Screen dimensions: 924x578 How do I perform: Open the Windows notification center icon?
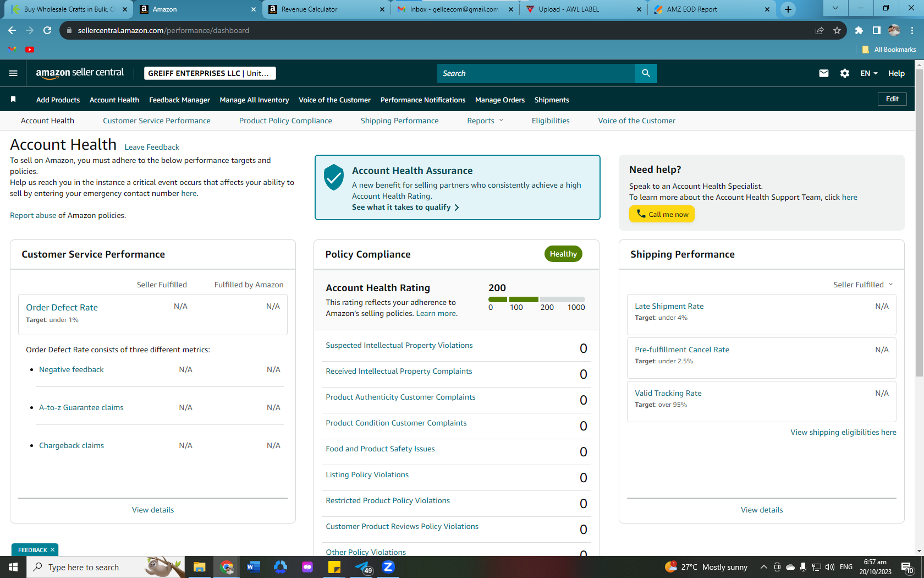(x=908, y=567)
